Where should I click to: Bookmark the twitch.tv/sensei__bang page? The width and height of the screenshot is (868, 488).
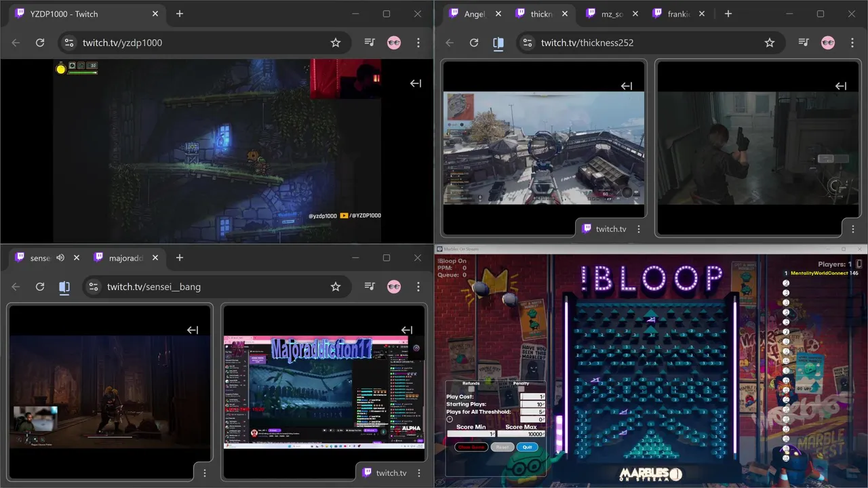click(x=336, y=287)
